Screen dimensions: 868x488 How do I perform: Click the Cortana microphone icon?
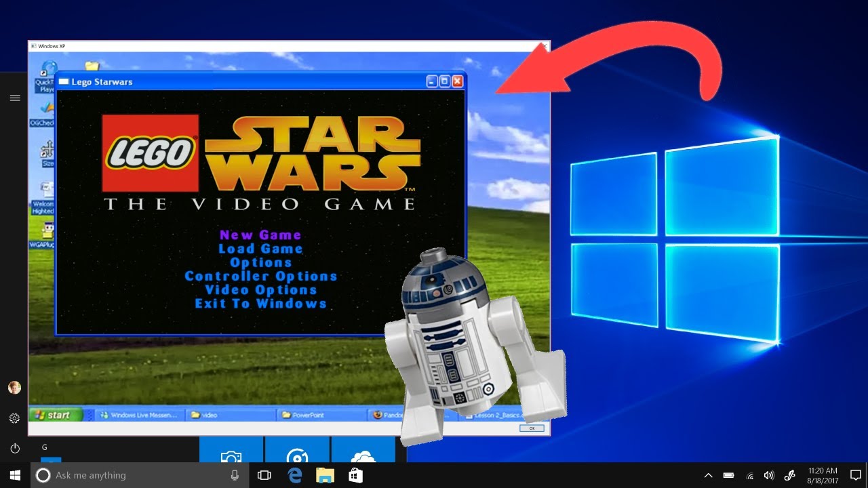coord(235,475)
